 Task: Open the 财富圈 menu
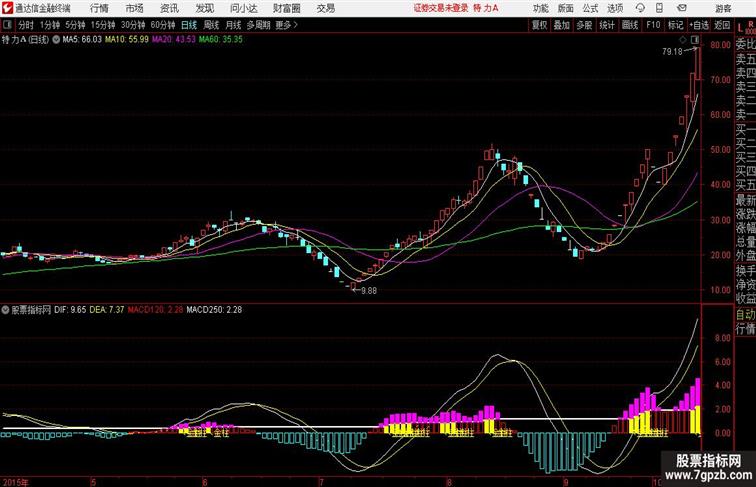click(x=287, y=8)
